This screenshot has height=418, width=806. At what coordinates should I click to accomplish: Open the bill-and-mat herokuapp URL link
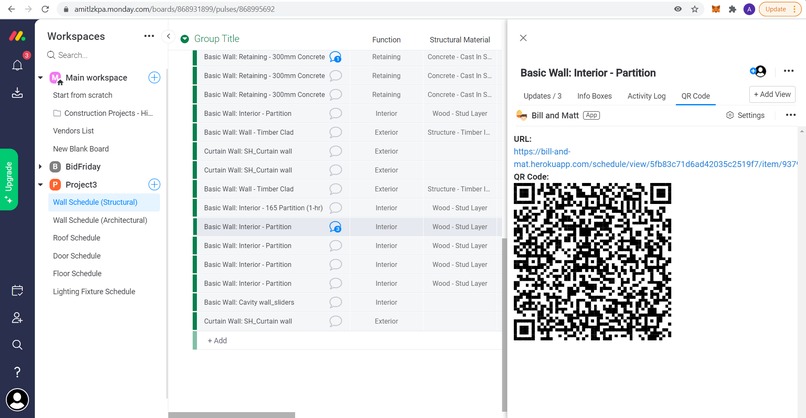pyautogui.click(x=655, y=158)
